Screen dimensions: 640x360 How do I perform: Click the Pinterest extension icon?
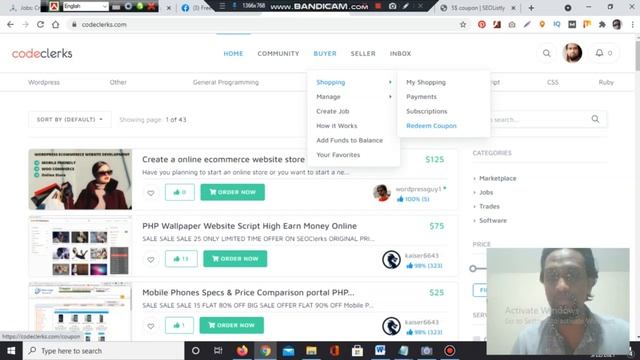pos(482,24)
